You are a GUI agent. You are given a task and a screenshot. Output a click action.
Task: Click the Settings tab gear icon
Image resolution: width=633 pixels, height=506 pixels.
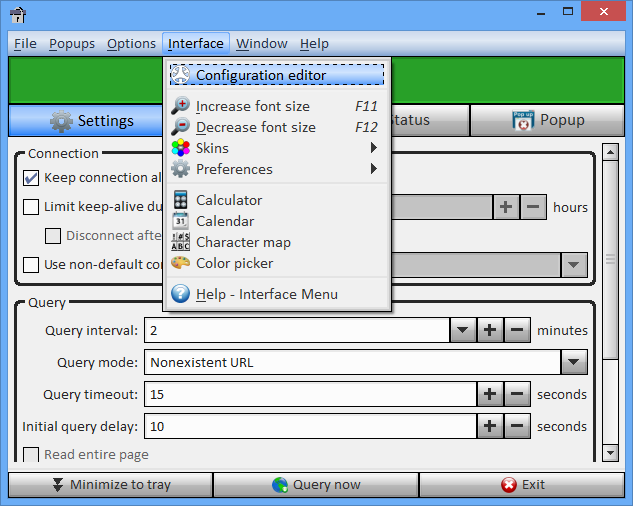61,121
